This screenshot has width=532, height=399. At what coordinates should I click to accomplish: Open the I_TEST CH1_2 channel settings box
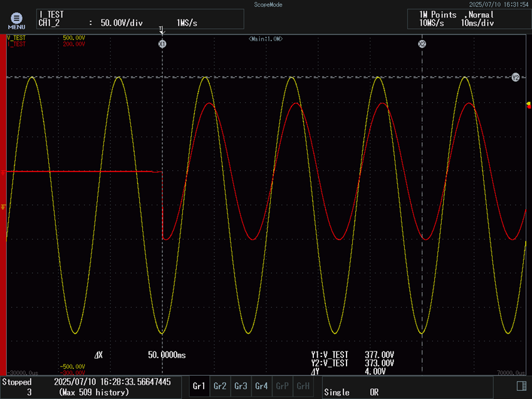point(139,19)
